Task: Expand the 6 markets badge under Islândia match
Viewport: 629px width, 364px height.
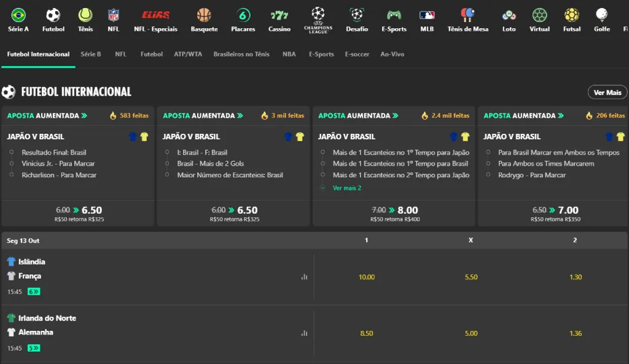Action: (34, 292)
